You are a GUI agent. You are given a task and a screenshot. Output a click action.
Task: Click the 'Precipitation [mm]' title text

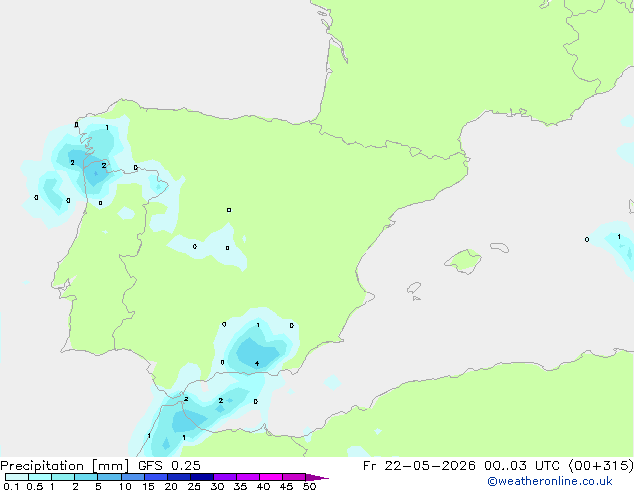65,466
